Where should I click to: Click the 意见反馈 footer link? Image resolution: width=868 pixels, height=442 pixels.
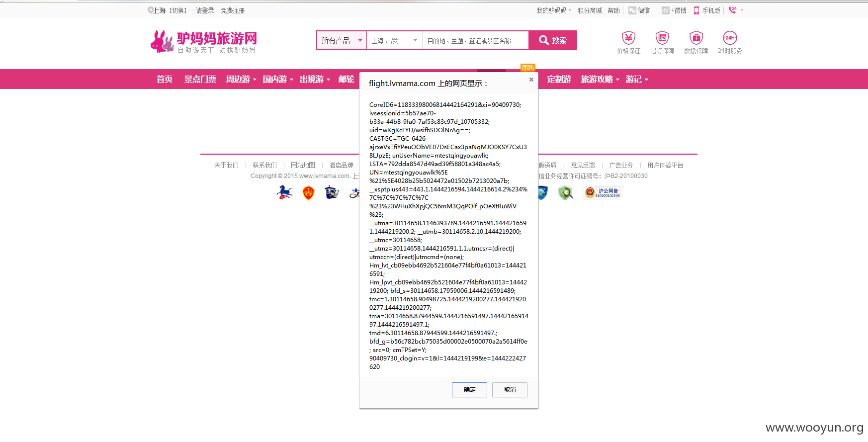(x=583, y=165)
